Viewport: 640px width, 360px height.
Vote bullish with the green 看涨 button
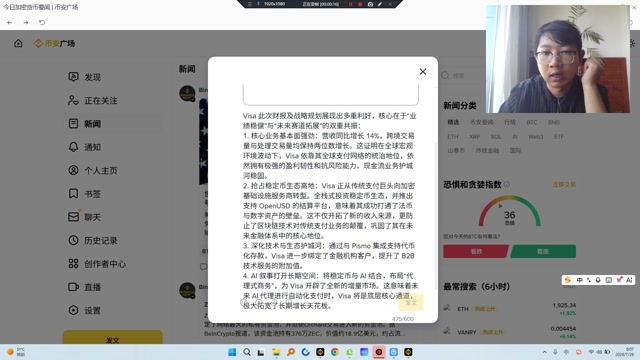(x=543, y=251)
